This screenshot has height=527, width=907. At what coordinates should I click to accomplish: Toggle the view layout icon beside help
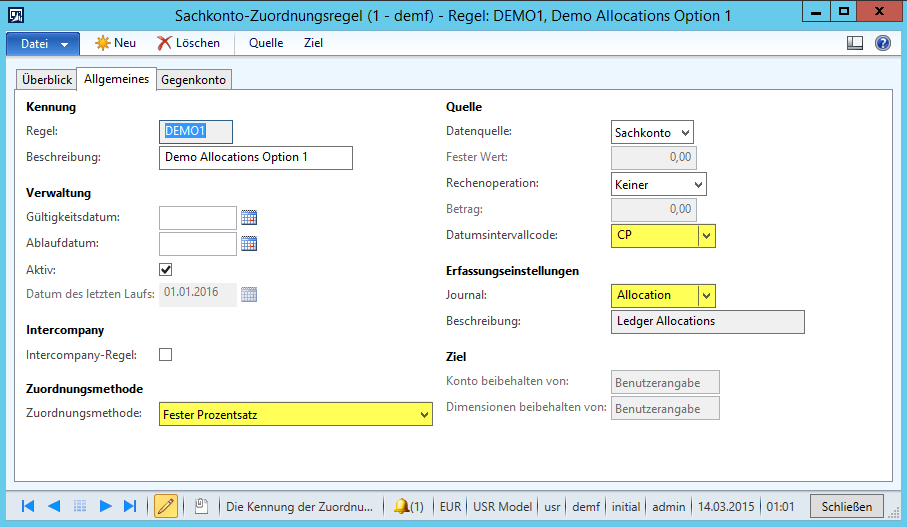click(855, 43)
